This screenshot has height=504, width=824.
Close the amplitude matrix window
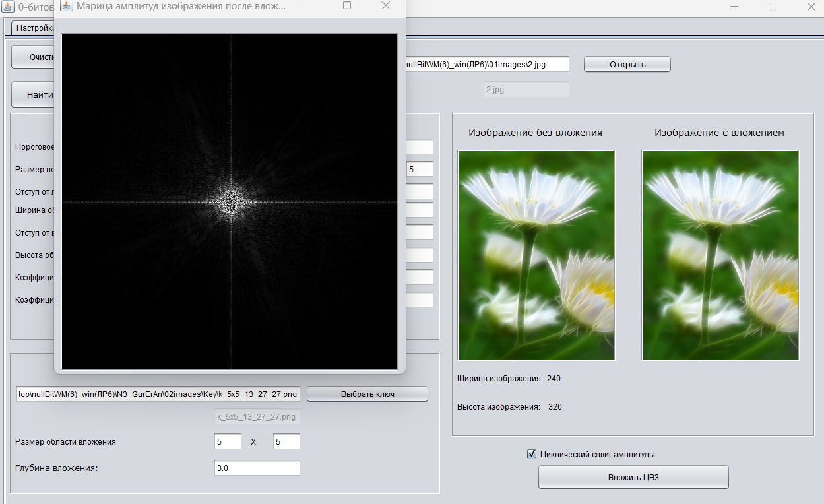386,6
